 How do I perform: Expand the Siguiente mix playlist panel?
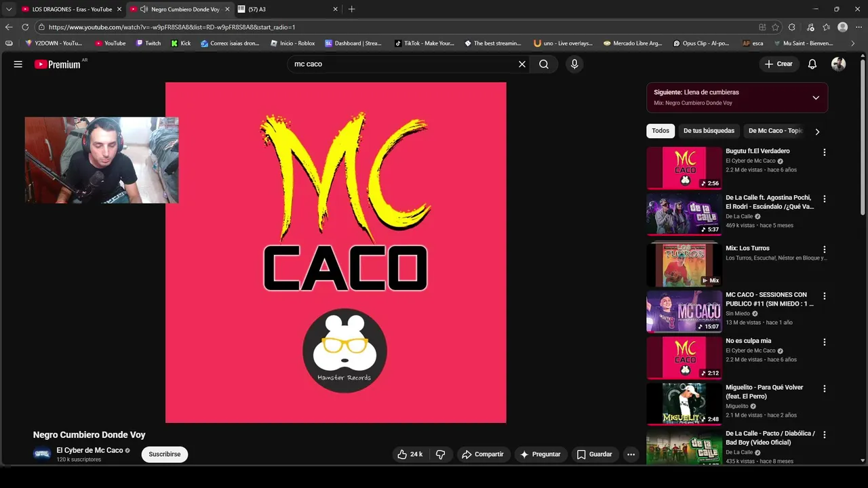tap(816, 98)
